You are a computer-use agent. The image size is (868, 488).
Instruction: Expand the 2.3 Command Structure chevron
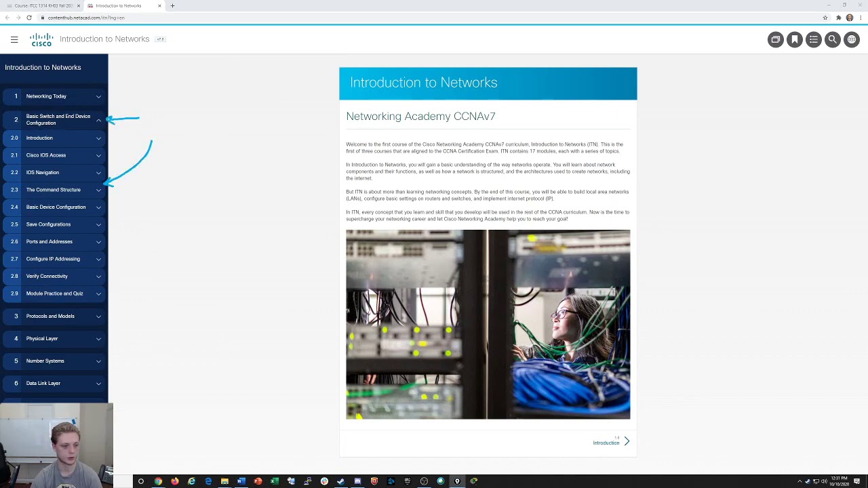[x=98, y=190]
